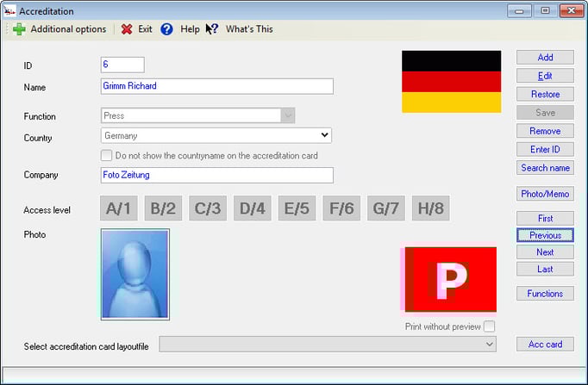Click the red X Exit icon
This screenshot has height=385, width=588.
(127, 29)
